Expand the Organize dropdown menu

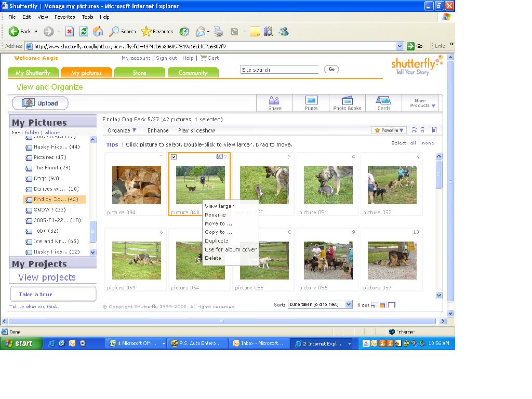[x=122, y=130]
